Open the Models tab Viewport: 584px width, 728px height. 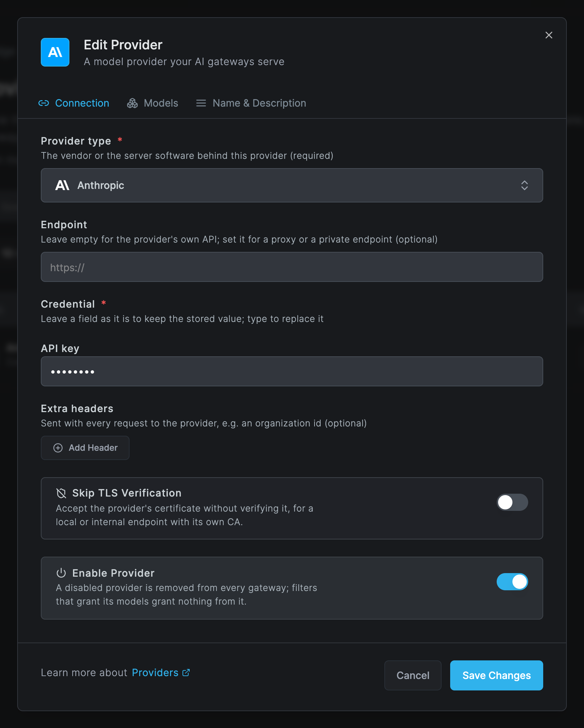pos(153,103)
